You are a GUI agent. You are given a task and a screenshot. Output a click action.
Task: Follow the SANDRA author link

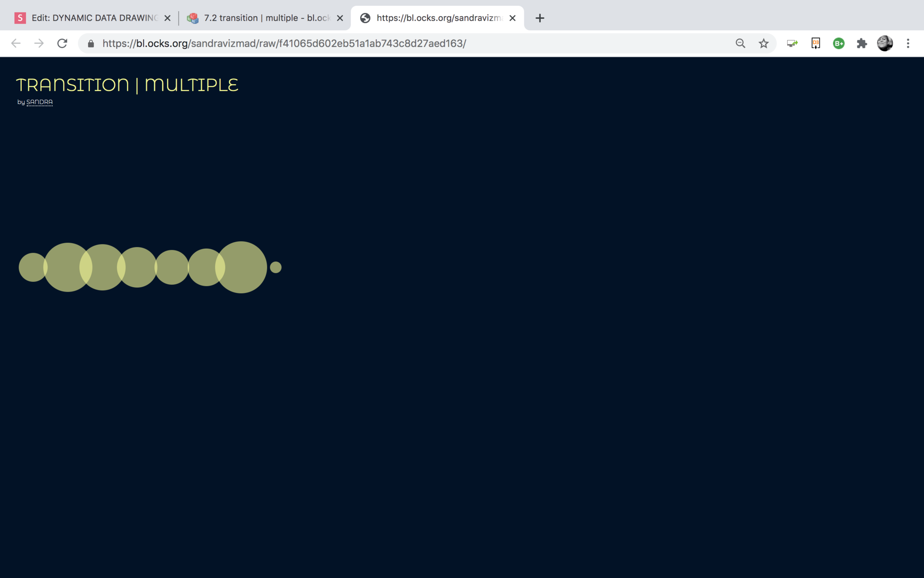39,102
